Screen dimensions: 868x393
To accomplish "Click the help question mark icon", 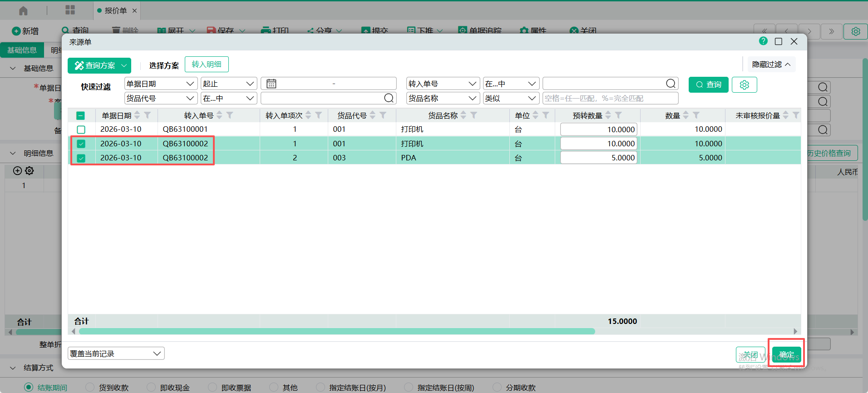I will click(763, 41).
